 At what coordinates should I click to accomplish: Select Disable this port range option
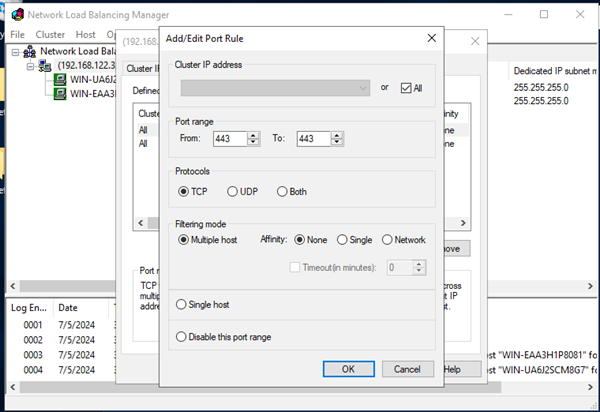(181, 337)
